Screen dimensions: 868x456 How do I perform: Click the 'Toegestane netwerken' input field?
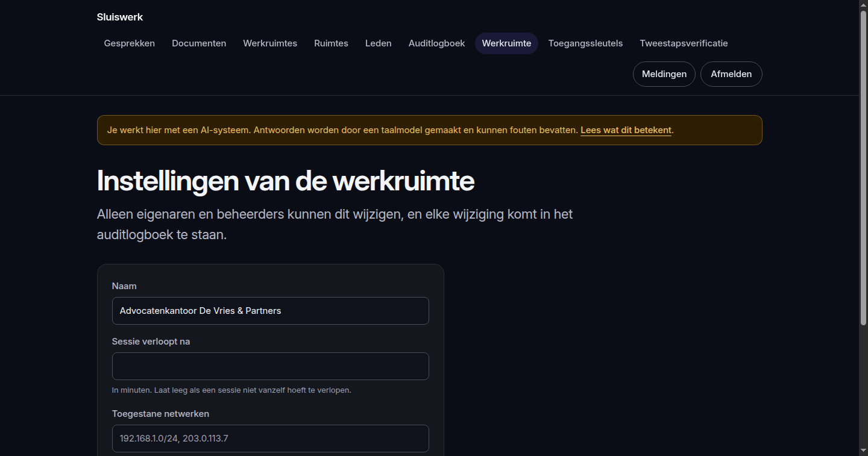[x=271, y=439]
